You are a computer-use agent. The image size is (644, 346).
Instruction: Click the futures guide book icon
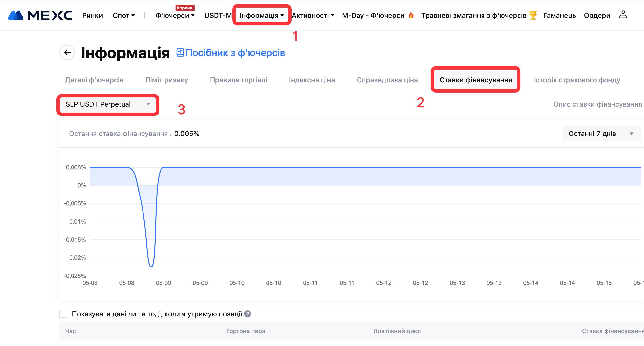pyautogui.click(x=180, y=52)
